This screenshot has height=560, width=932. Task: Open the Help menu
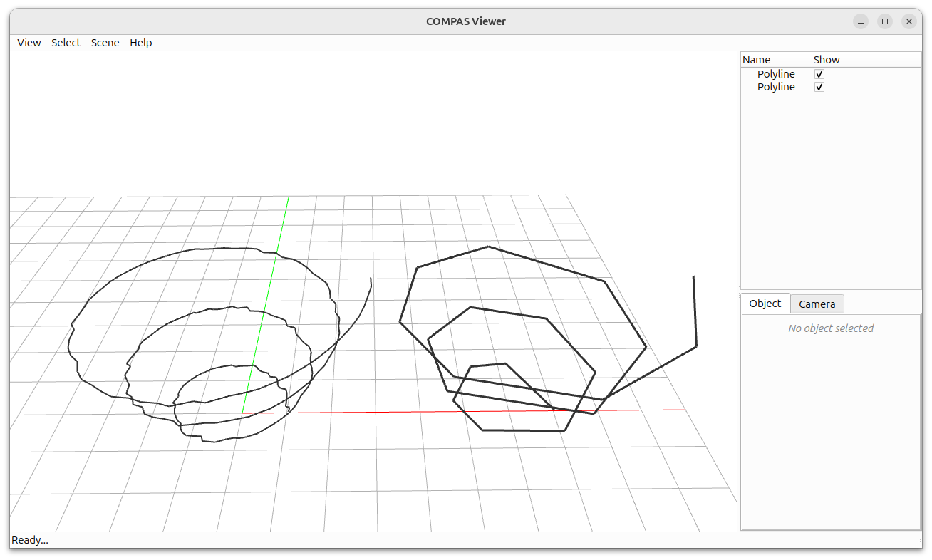coord(140,42)
